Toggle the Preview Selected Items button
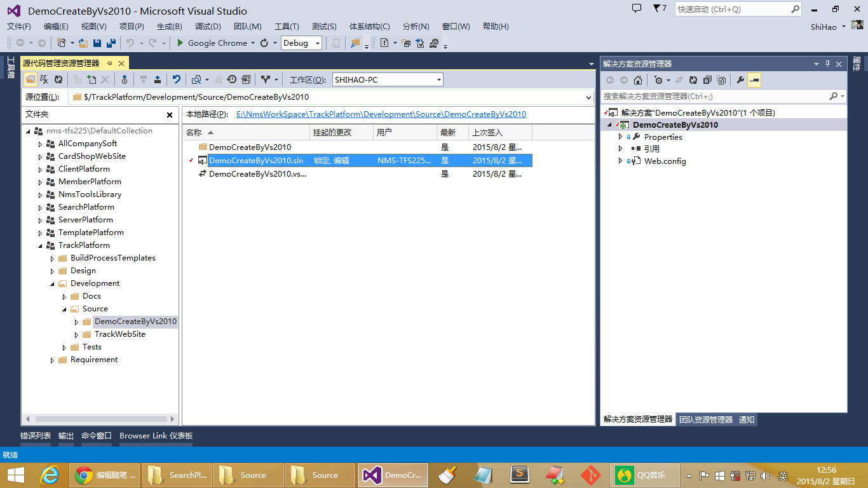This screenshot has width=868, height=488. [754, 80]
